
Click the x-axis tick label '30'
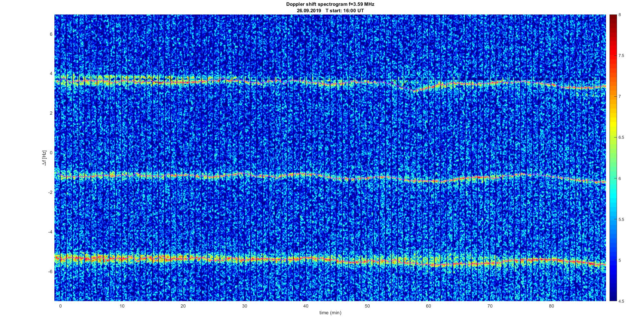tap(245, 306)
